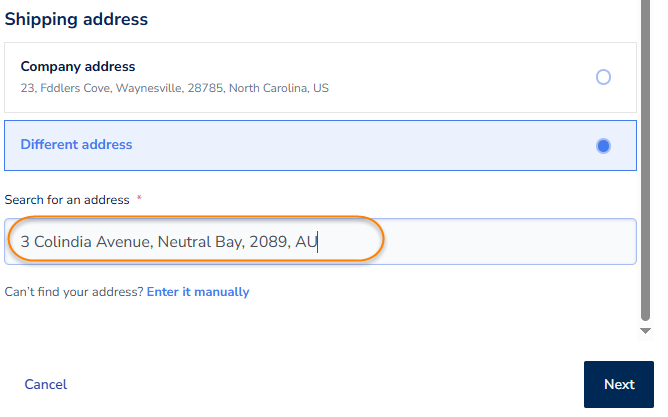
Task: Click the red required asterisk
Action: coord(139,198)
